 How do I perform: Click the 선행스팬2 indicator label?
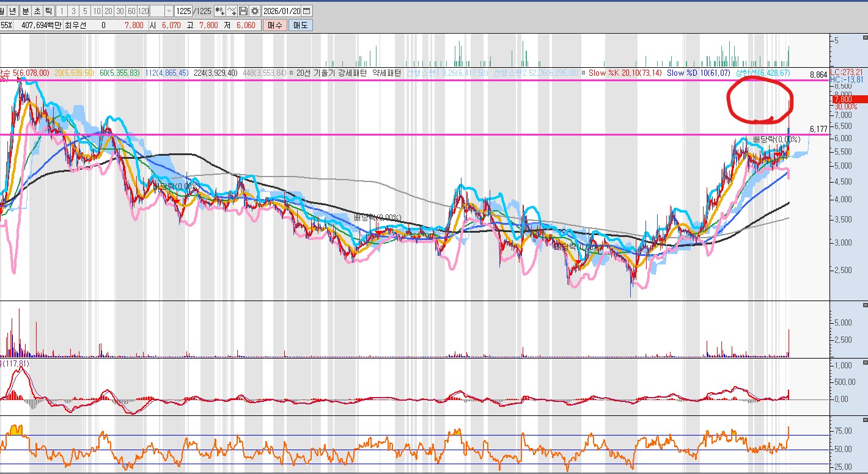[x=535, y=73]
